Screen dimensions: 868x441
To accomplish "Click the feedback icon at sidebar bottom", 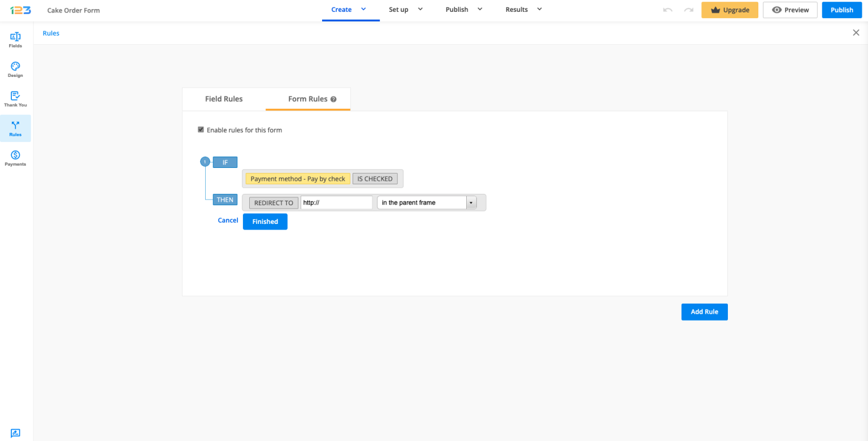I will click(15, 433).
